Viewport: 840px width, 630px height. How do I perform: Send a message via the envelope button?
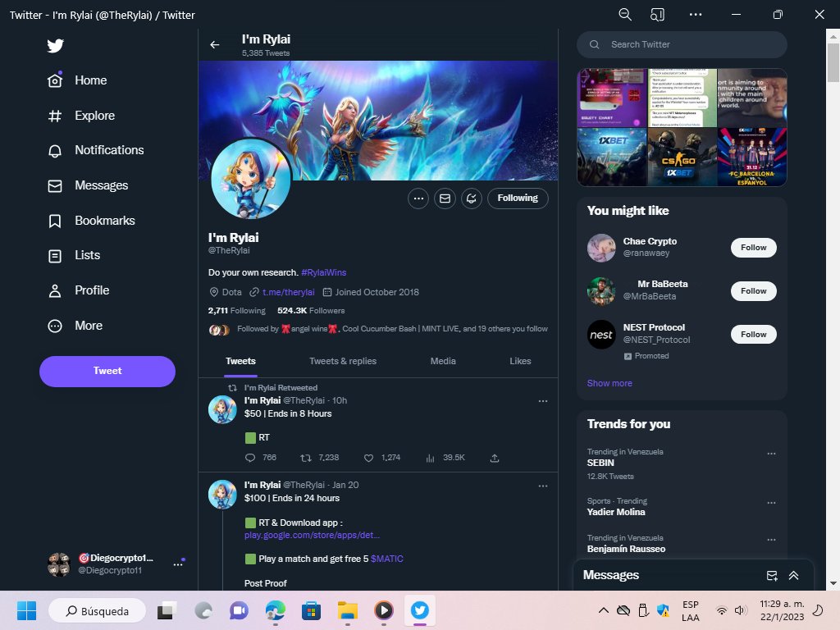point(445,199)
